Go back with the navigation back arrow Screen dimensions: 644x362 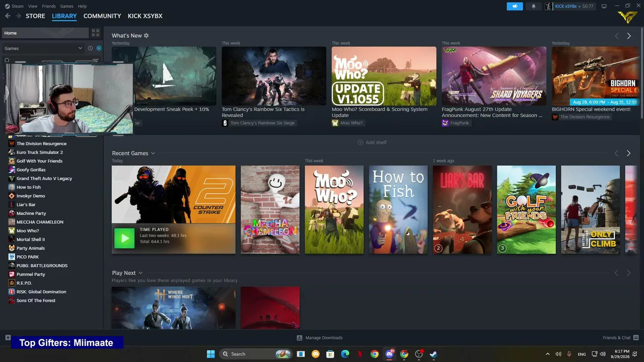pyautogui.click(x=8, y=16)
